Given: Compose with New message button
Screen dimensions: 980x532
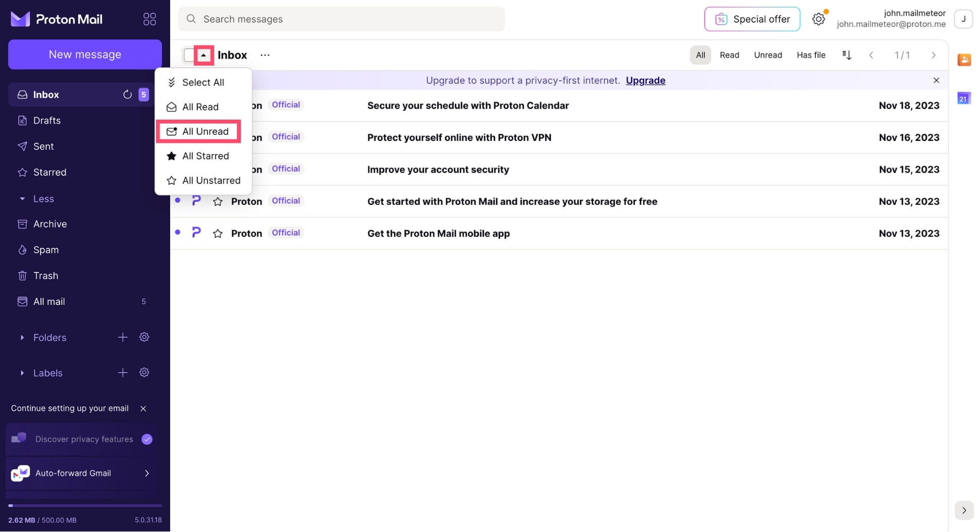Looking at the screenshot, I should tap(85, 54).
